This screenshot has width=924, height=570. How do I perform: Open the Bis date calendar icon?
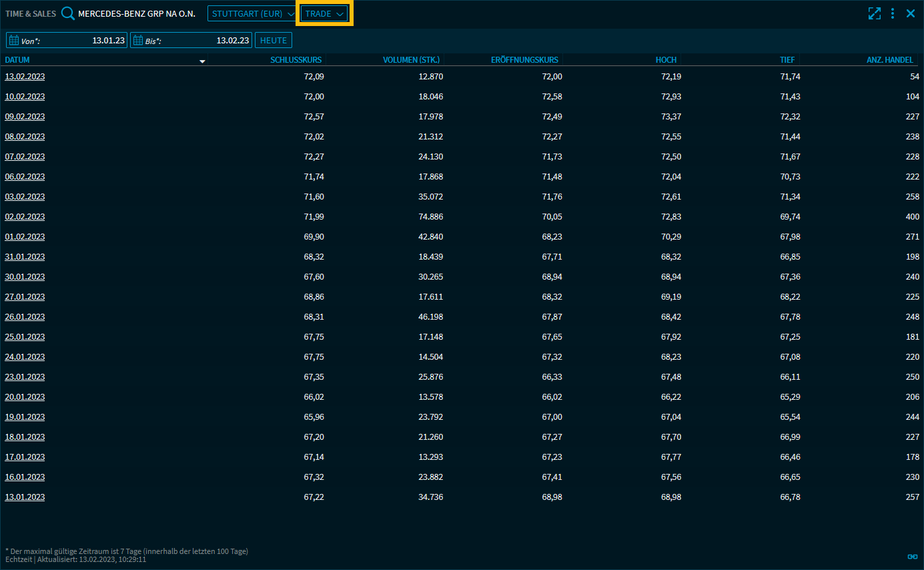point(137,40)
